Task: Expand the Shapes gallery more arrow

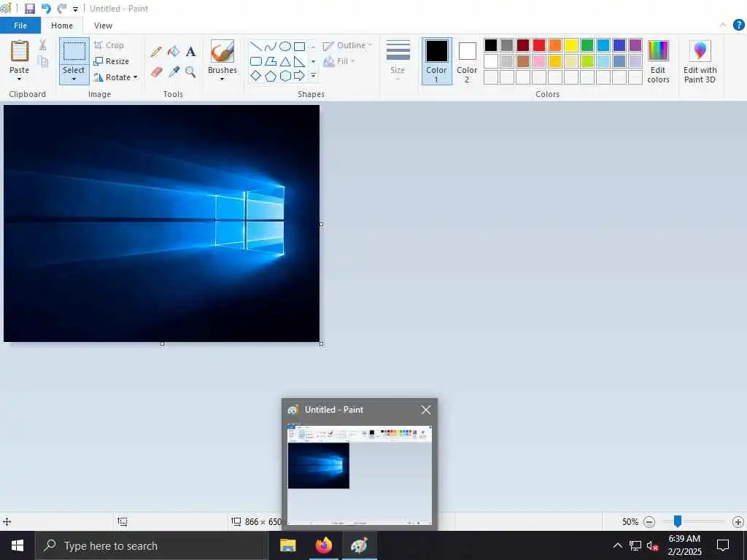Action: [x=313, y=75]
